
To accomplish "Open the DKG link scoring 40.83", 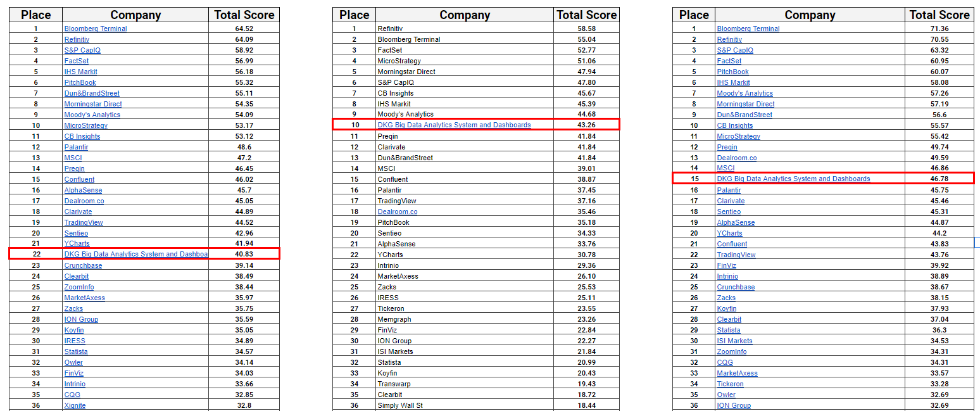I will coord(135,255).
